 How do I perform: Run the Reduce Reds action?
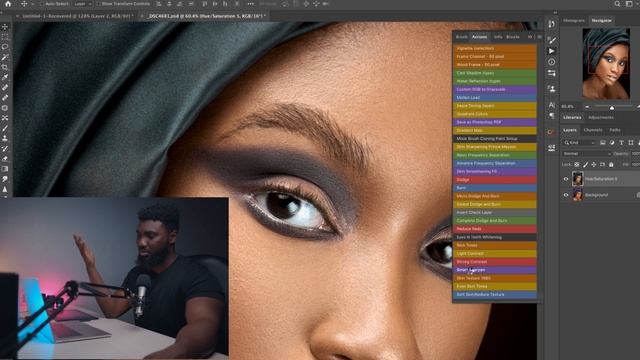point(495,229)
